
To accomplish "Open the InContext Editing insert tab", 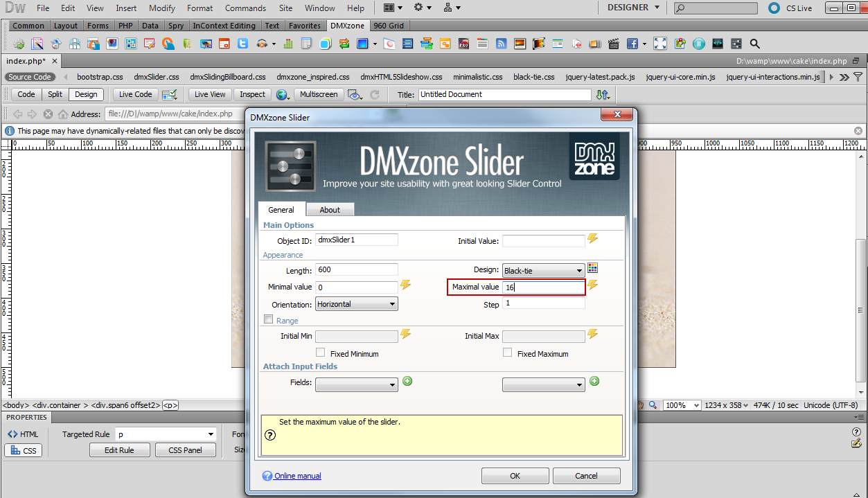I will [x=224, y=26].
